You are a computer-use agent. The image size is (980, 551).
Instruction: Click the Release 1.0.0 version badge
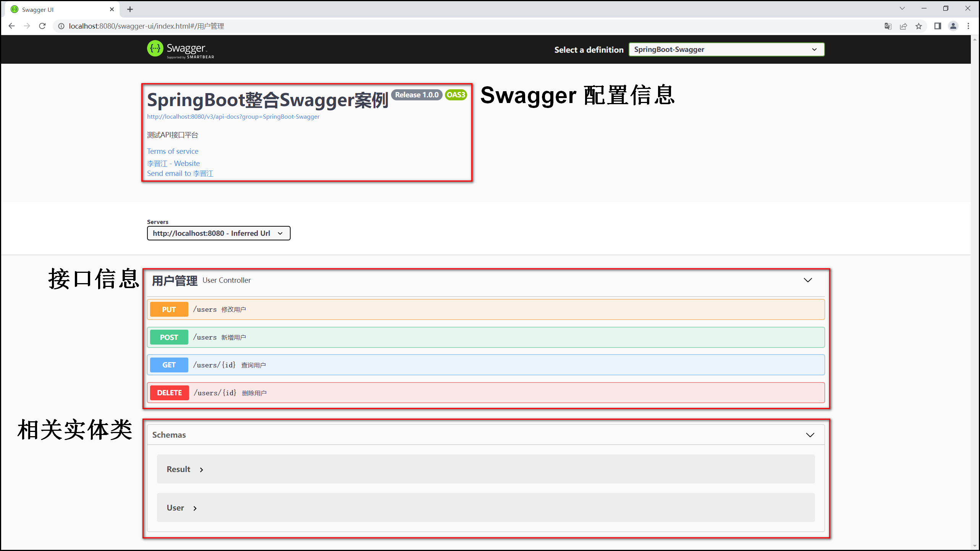click(417, 95)
